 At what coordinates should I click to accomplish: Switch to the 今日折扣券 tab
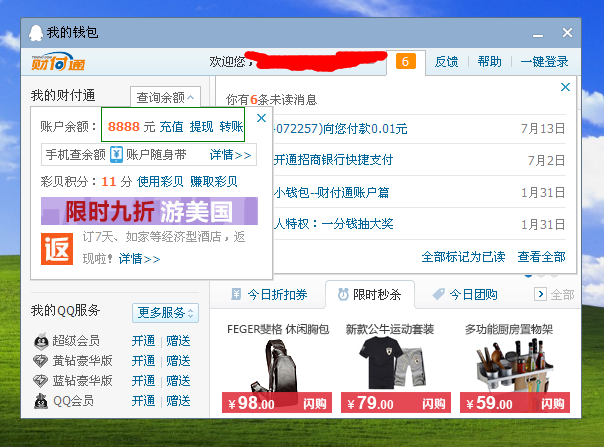click(x=269, y=294)
